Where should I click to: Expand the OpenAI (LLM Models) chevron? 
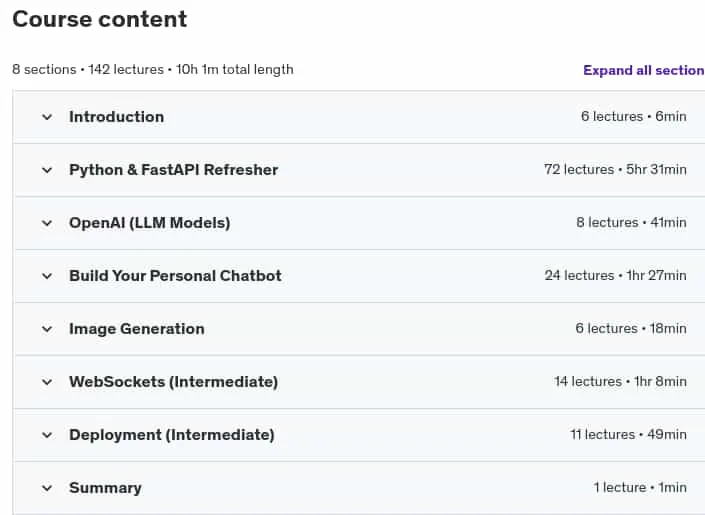click(47, 224)
